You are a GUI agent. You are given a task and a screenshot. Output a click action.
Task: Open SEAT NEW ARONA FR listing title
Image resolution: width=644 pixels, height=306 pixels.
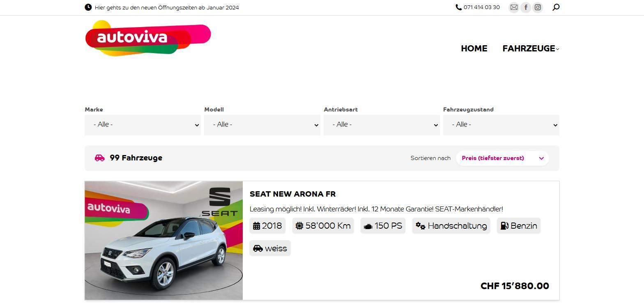293,194
